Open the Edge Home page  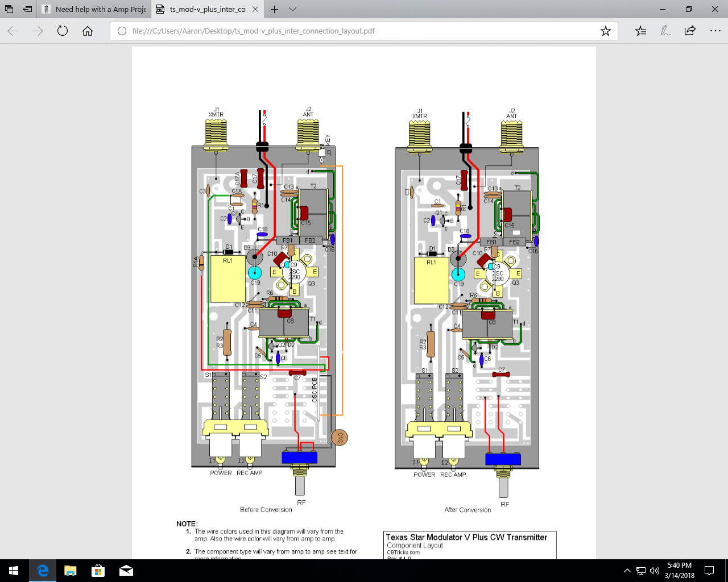(x=87, y=31)
